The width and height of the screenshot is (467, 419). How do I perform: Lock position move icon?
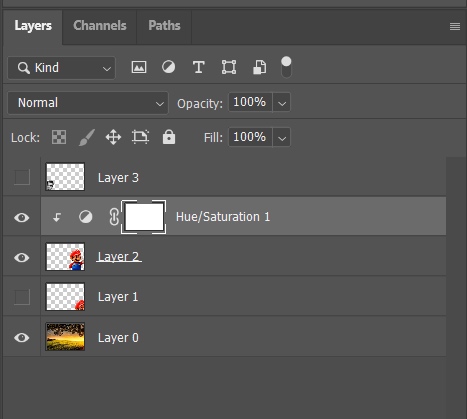113,137
